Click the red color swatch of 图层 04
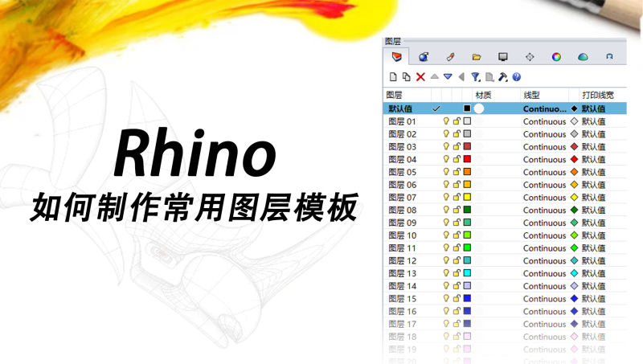Viewport: 643px width, 364px height. click(467, 160)
